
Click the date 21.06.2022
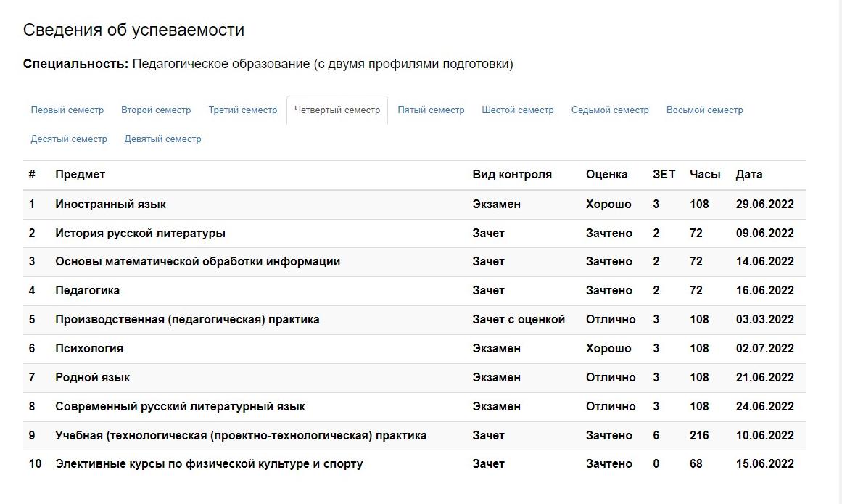(x=764, y=377)
